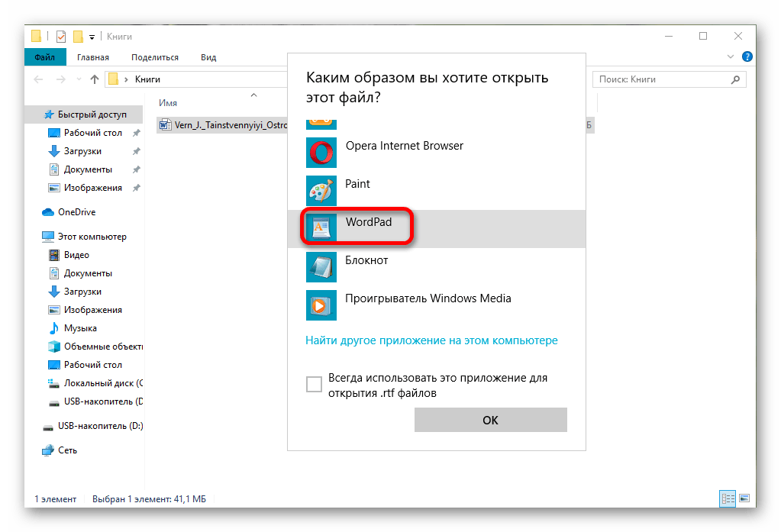Screen dimensions: 781x532
Task: Click Paint label in app list
Action: pyautogui.click(x=357, y=184)
